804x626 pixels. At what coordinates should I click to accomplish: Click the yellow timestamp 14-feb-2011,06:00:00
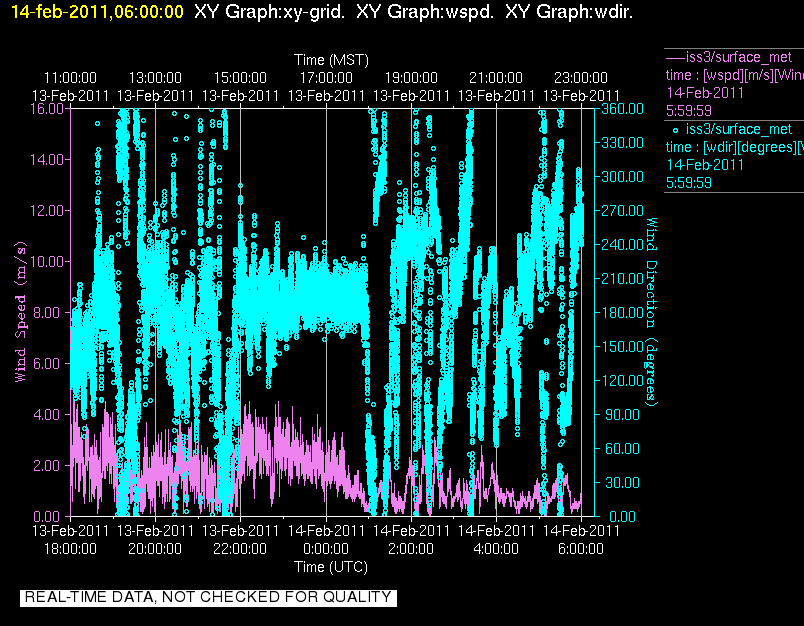point(97,11)
